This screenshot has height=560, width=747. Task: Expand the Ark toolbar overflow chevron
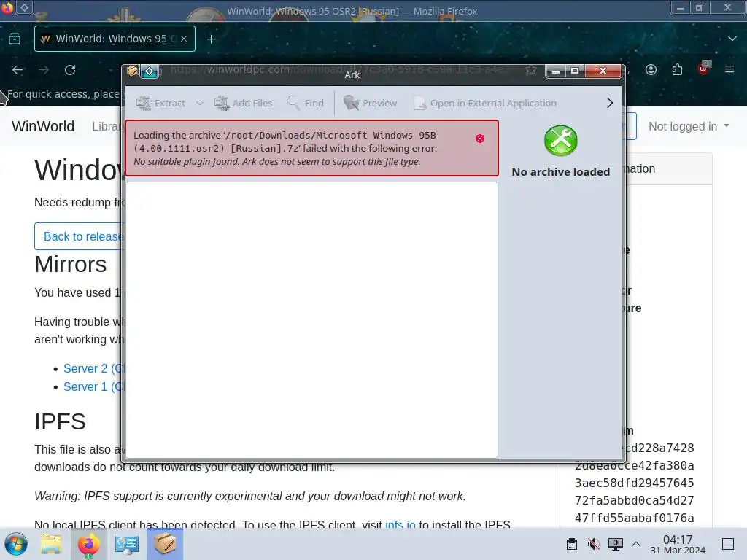(610, 103)
